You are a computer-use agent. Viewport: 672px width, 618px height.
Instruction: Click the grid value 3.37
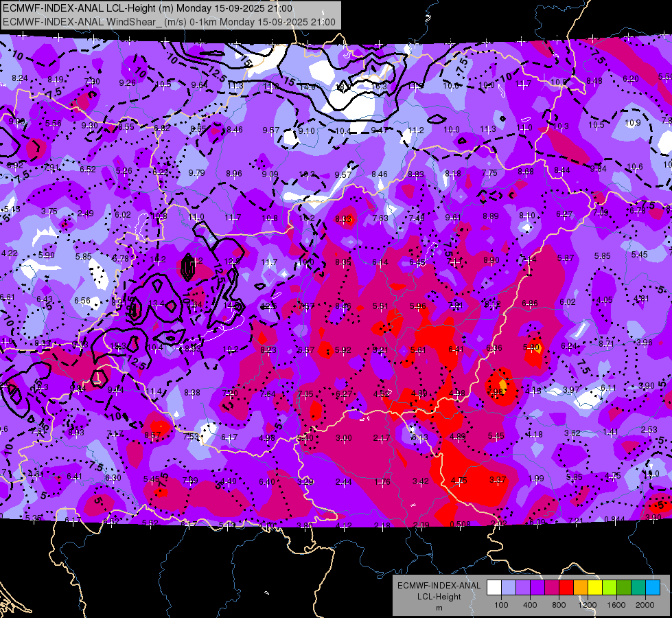pos(498,480)
